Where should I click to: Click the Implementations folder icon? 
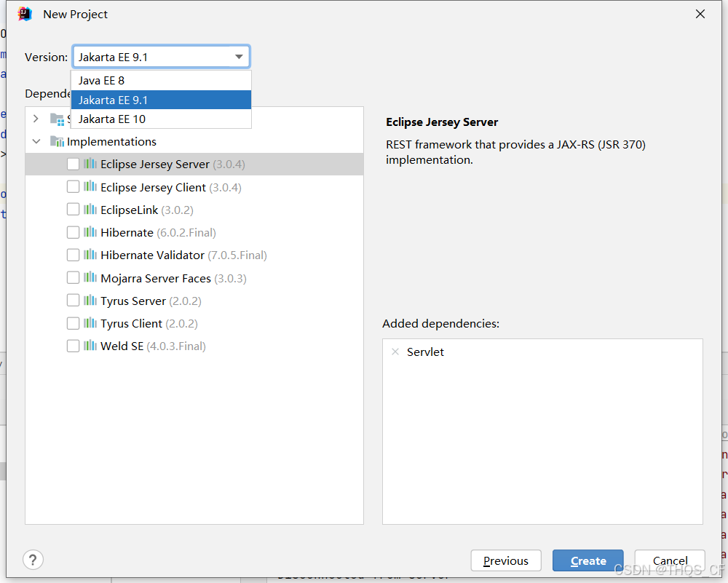pos(57,141)
